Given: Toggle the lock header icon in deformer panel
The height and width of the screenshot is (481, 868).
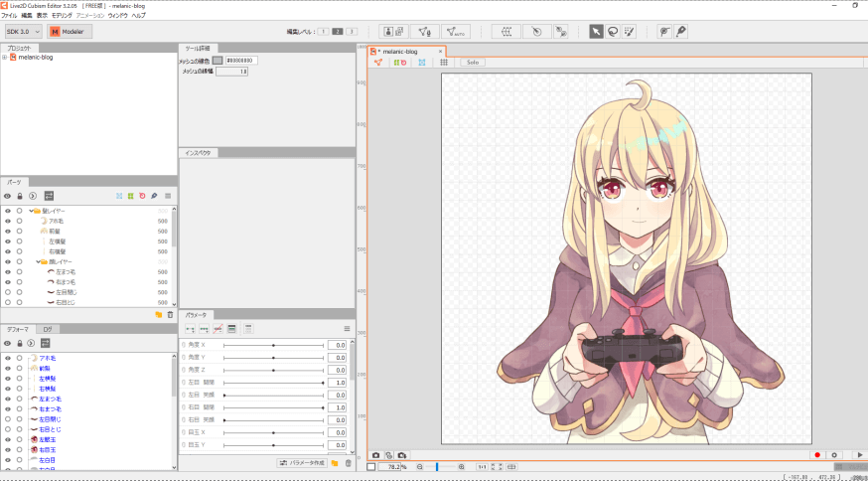Looking at the screenshot, I should (x=20, y=343).
